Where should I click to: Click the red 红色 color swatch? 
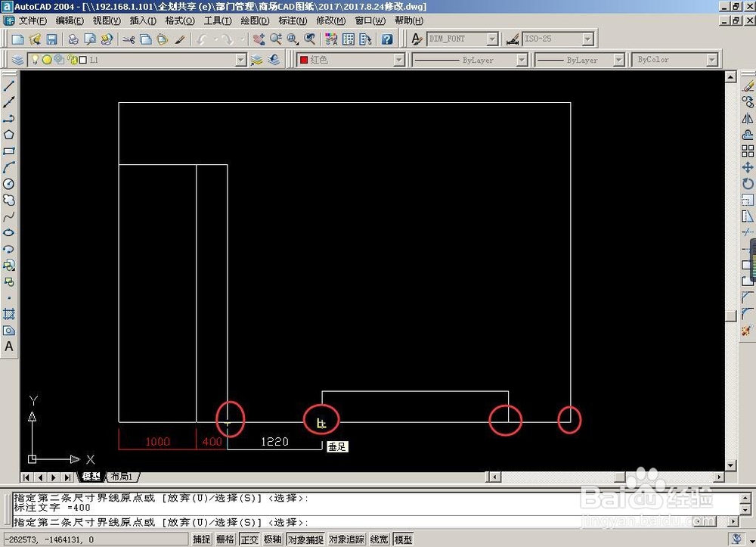pyautogui.click(x=304, y=60)
